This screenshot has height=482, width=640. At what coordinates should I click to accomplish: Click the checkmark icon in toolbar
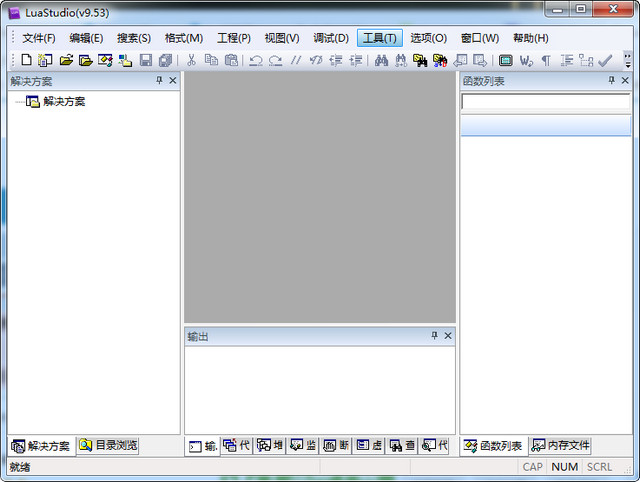click(605, 61)
